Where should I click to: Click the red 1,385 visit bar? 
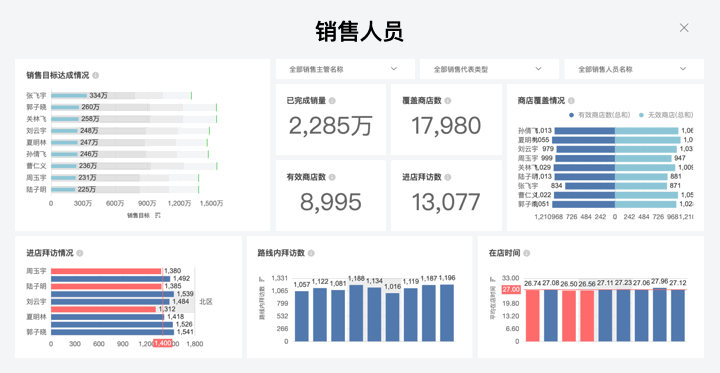(106, 286)
